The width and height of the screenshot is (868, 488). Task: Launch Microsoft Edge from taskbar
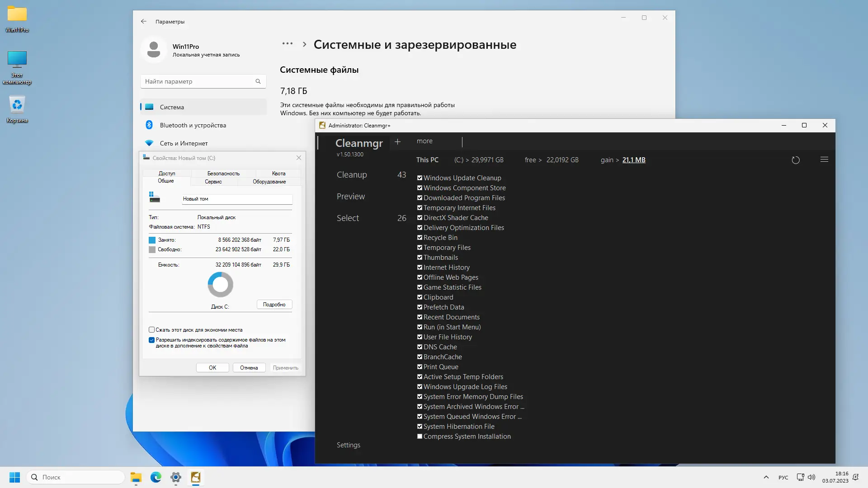tap(156, 477)
